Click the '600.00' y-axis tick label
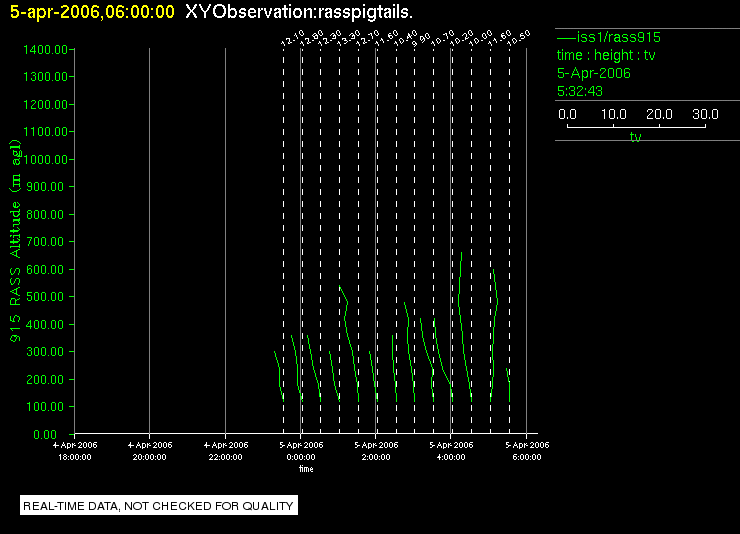The height and width of the screenshot is (534, 740). click(45, 269)
